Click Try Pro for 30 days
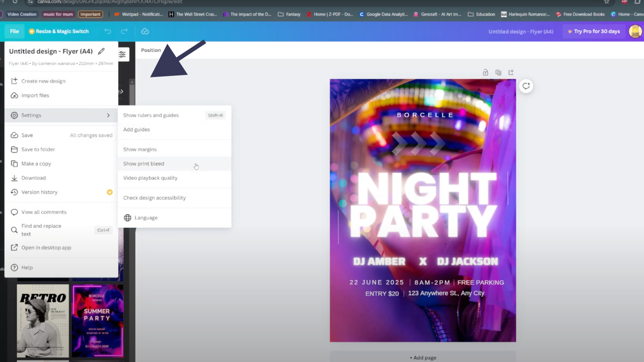The width and height of the screenshot is (644, 362). click(x=594, y=31)
